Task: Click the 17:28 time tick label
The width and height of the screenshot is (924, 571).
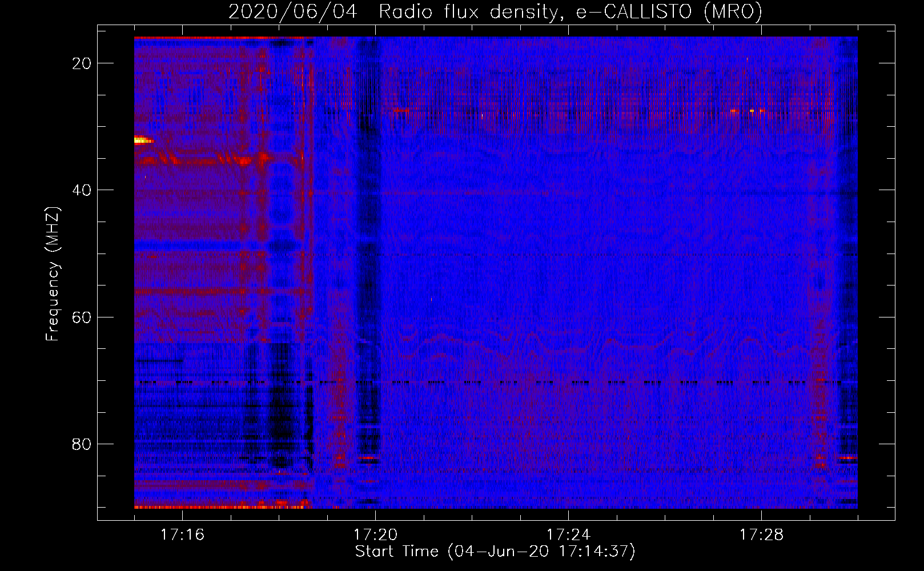Action: pyautogui.click(x=761, y=534)
